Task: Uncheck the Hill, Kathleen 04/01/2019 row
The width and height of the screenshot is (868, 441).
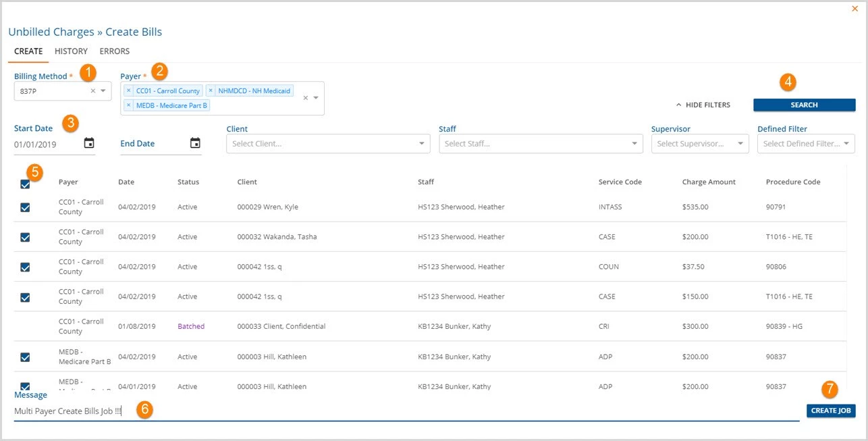Action: (x=25, y=386)
